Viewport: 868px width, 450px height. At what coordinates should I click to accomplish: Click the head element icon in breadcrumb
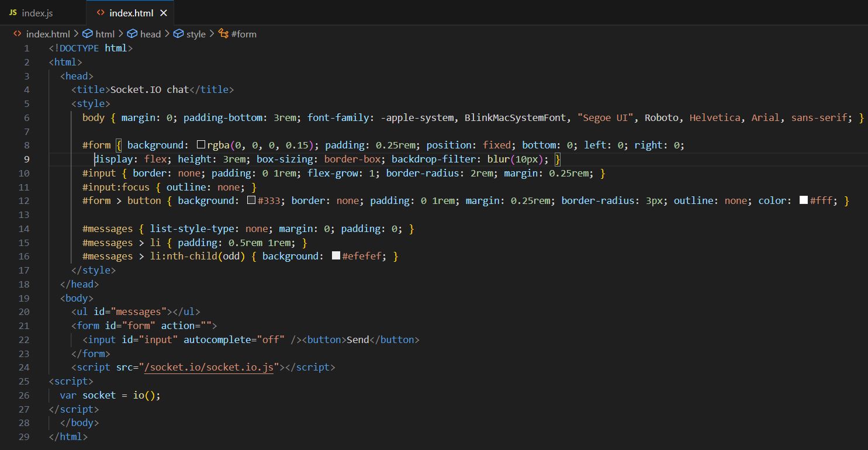point(133,34)
